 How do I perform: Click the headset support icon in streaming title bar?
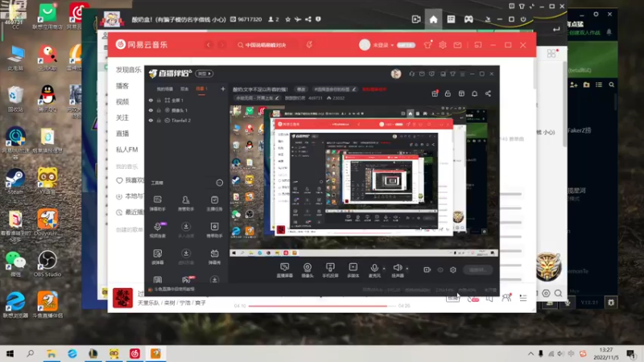(x=411, y=74)
